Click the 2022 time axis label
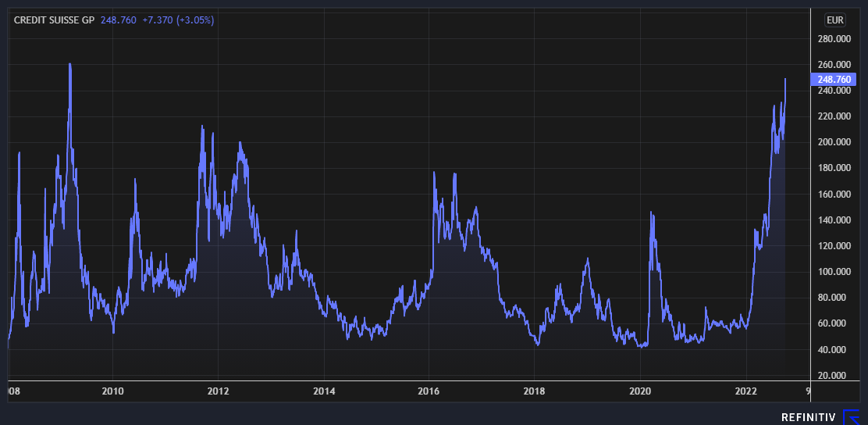Image resolution: width=868 pixels, height=425 pixels. point(745,391)
